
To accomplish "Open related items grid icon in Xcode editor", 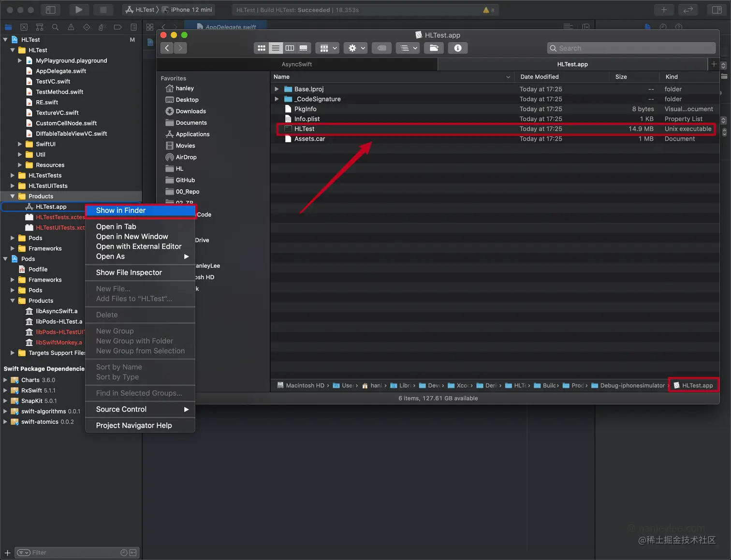I will pos(150,27).
